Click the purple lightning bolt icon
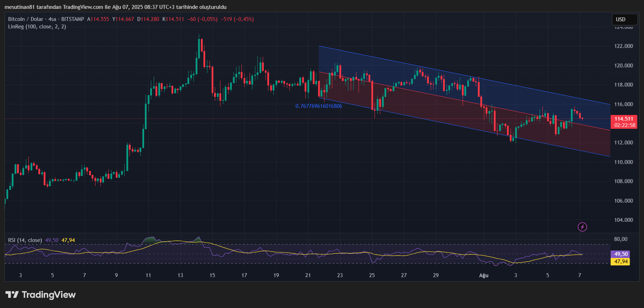Image resolution: width=644 pixels, height=308 pixels. pyautogui.click(x=582, y=227)
